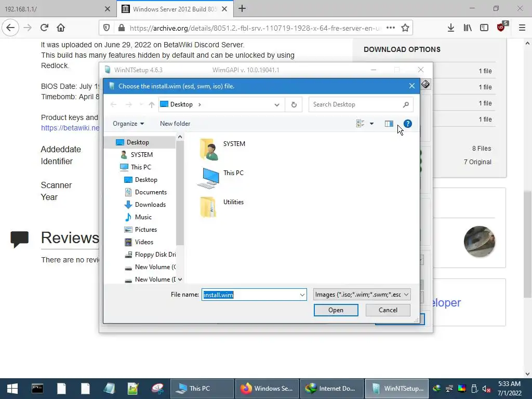Select Desktop root in navigation tree
This screenshot has height=399, width=532.
[x=137, y=142]
